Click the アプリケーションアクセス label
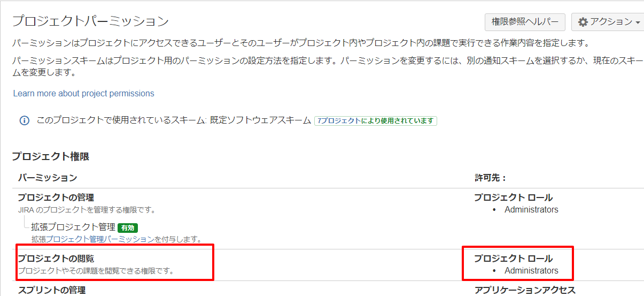 pyautogui.click(x=525, y=290)
